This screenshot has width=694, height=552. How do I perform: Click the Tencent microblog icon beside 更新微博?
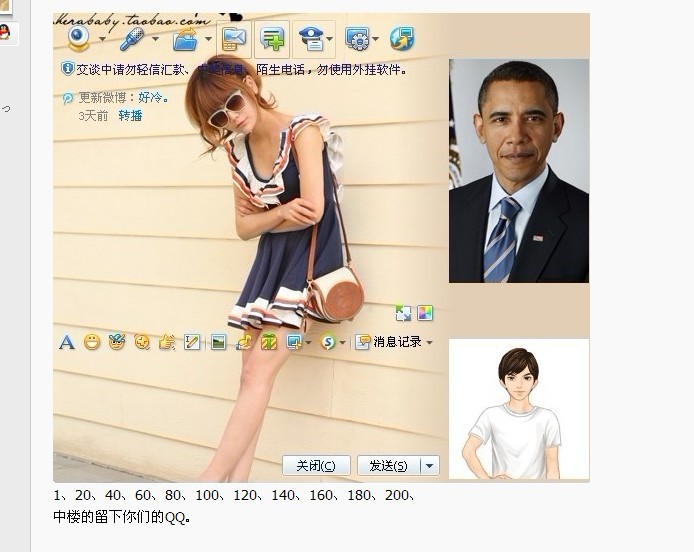pos(67,98)
